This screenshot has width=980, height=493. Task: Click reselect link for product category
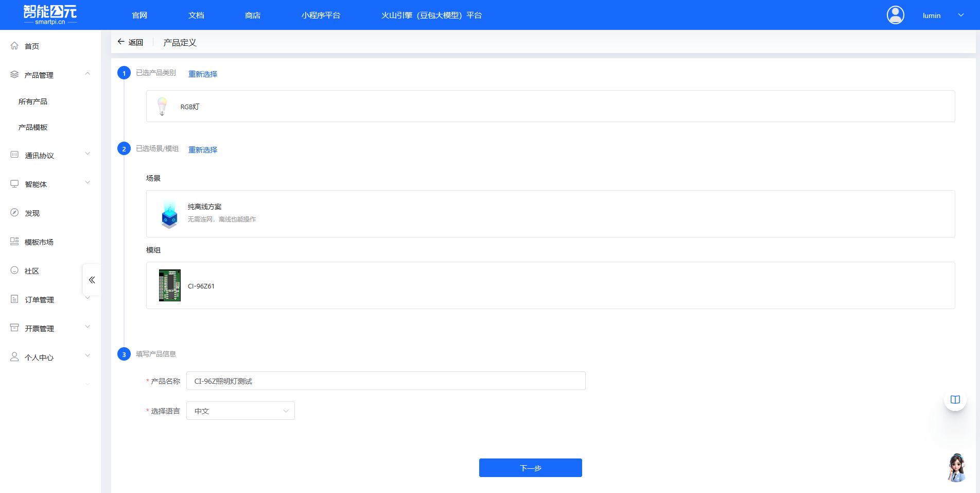203,74
